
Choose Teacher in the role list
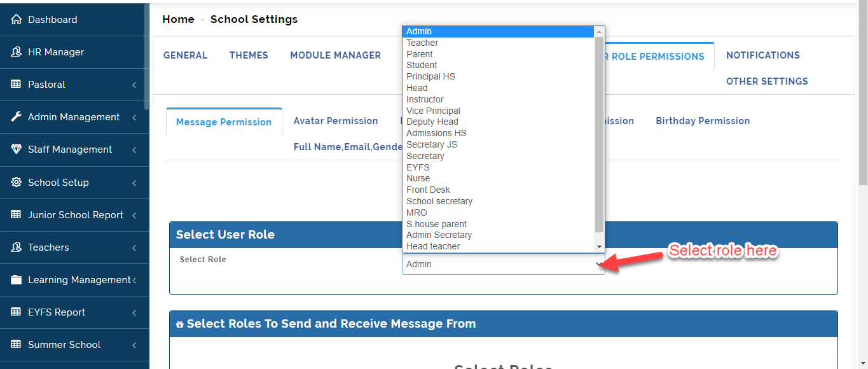[x=498, y=43]
